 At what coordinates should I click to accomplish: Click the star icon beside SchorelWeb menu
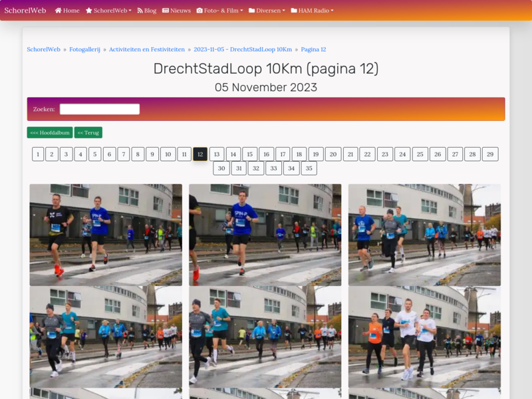coord(89,11)
